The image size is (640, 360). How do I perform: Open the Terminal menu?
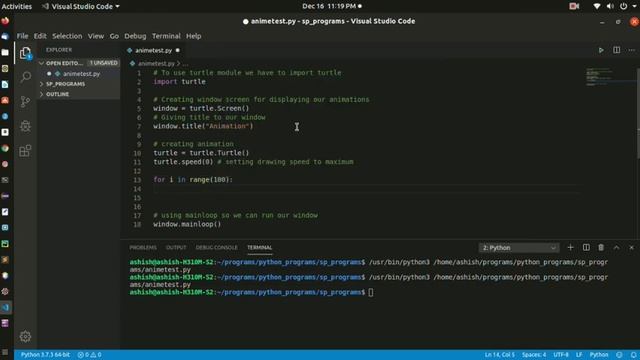pyautogui.click(x=166, y=36)
